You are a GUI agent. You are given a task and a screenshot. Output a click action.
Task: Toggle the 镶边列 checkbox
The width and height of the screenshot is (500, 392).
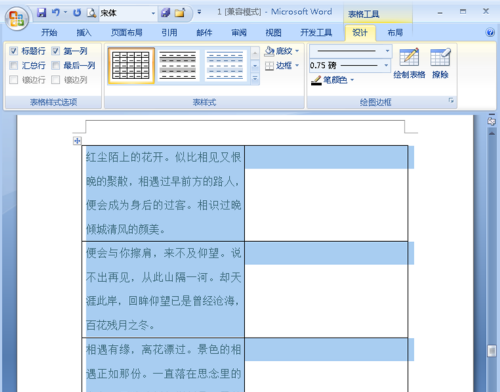[x=56, y=80]
